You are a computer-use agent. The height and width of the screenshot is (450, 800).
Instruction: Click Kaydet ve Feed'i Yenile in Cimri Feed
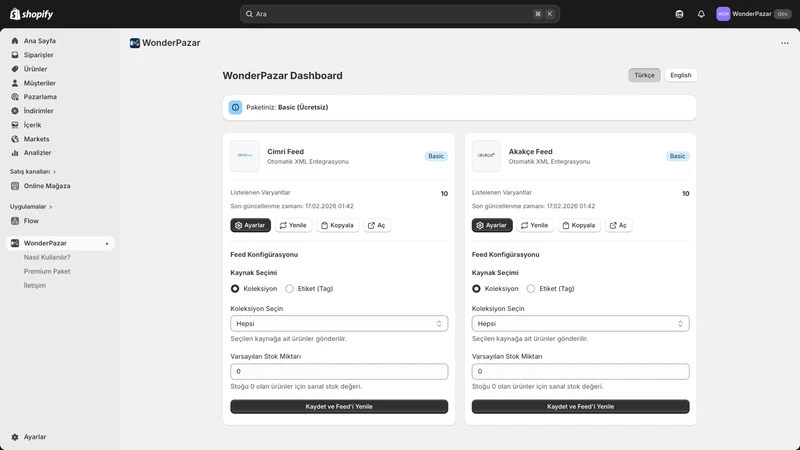click(x=339, y=407)
